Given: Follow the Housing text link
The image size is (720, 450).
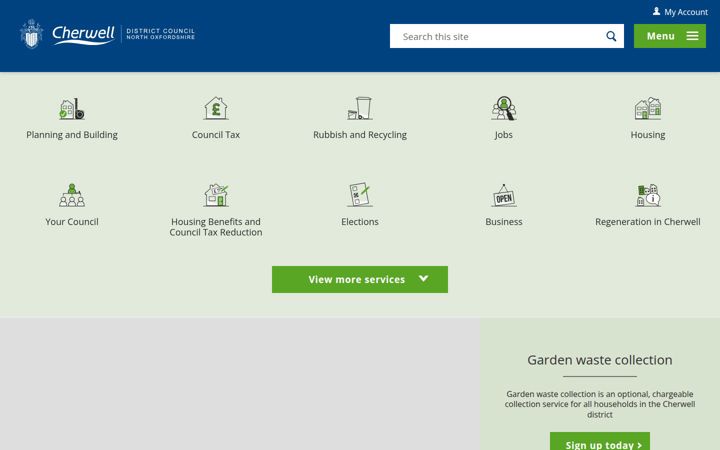Looking at the screenshot, I should 647,135.
